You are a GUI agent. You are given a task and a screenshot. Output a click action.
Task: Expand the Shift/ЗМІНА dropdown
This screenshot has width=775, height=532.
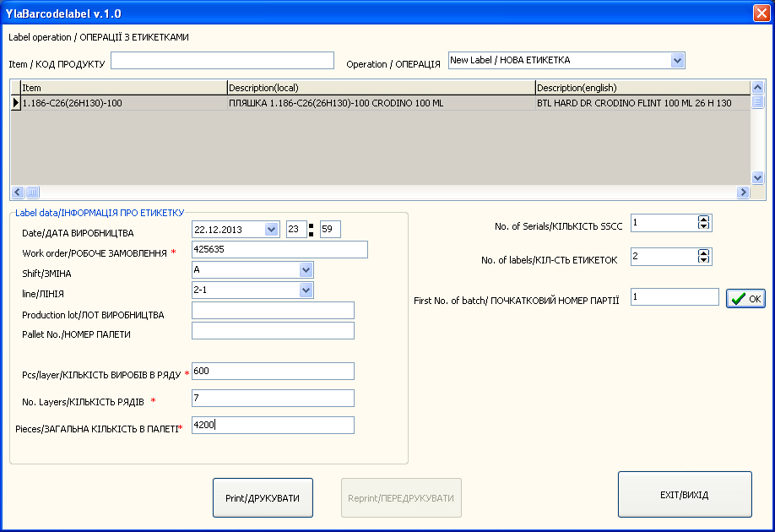point(306,270)
